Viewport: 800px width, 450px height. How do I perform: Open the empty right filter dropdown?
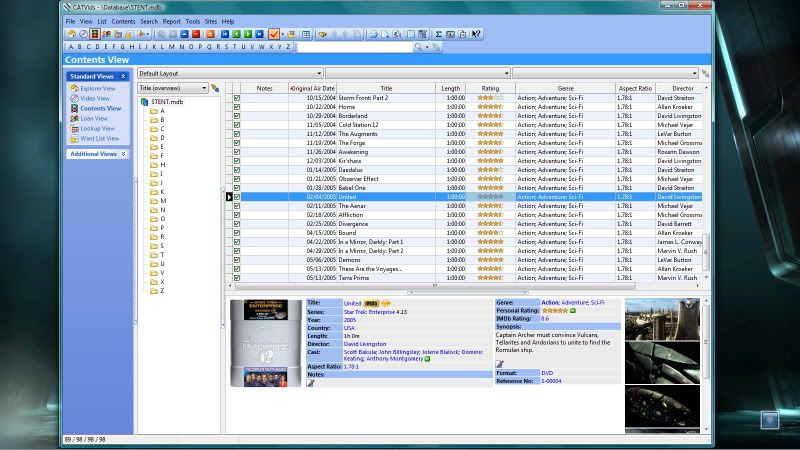click(605, 73)
